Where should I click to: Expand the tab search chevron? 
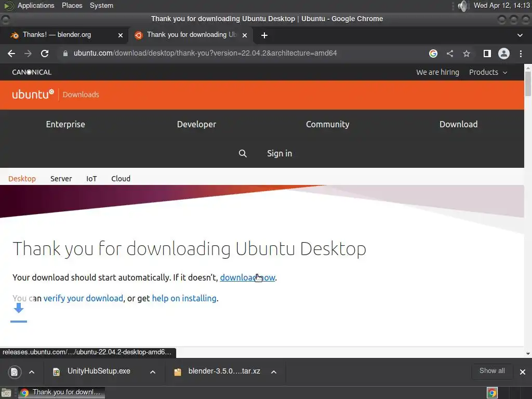coord(520,35)
